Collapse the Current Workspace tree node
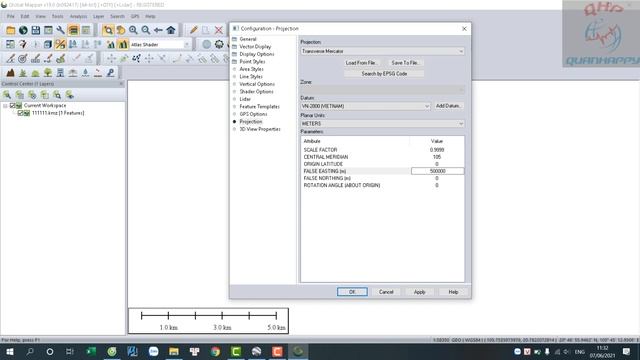 (x=5, y=106)
